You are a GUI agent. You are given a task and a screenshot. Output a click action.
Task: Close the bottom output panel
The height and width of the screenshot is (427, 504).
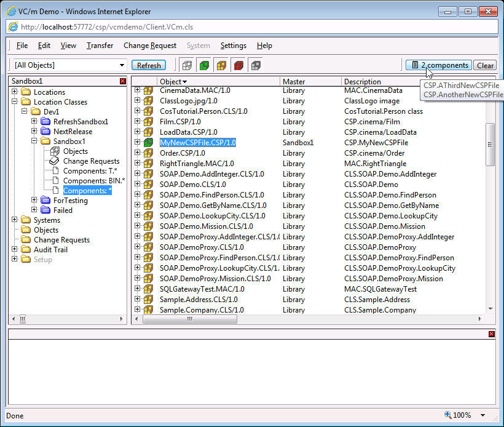[491, 333]
